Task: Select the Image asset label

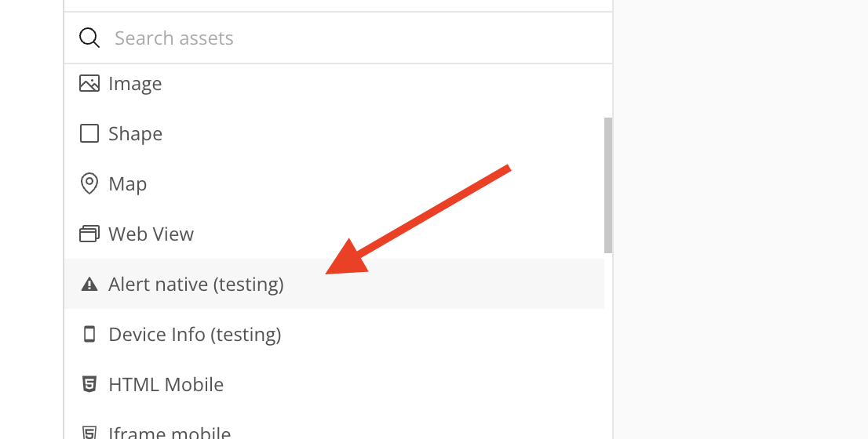Action: pos(135,84)
